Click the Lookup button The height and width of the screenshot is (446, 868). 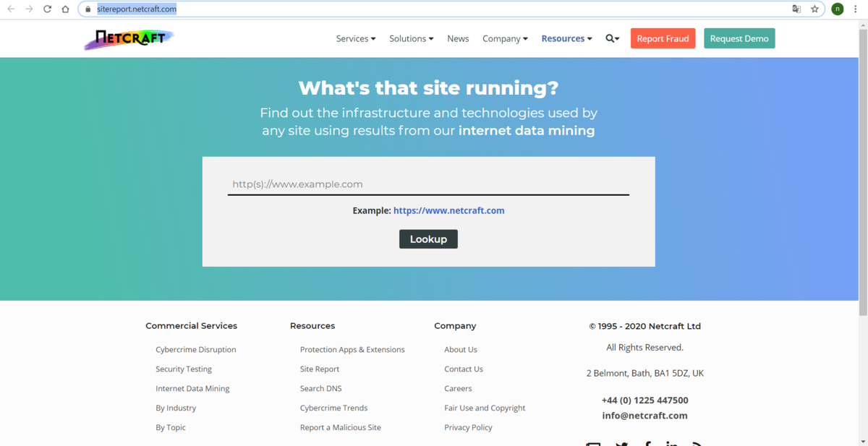(428, 239)
